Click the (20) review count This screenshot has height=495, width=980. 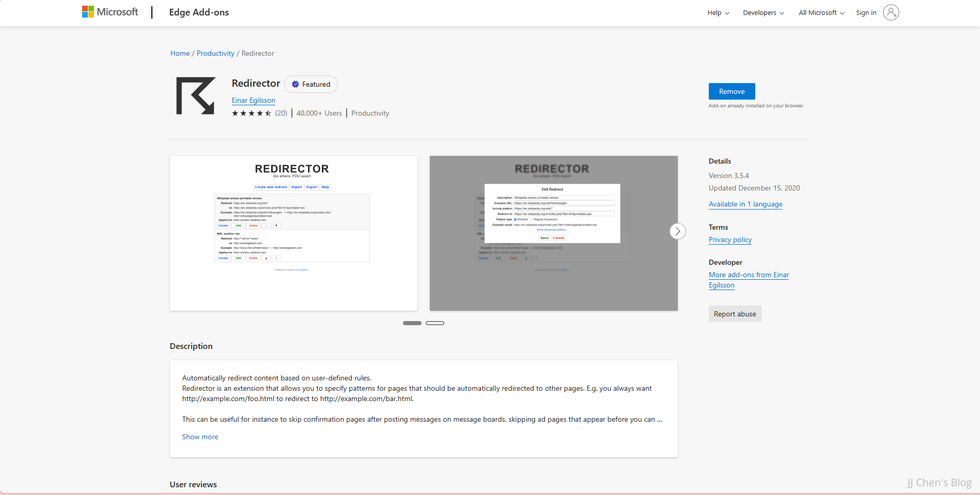tap(281, 113)
